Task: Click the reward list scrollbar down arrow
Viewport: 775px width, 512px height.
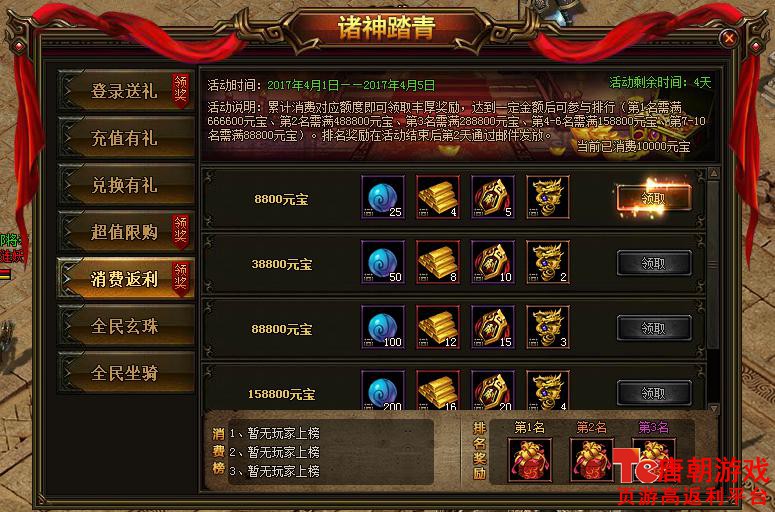Action: pyautogui.click(x=713, y=408)
